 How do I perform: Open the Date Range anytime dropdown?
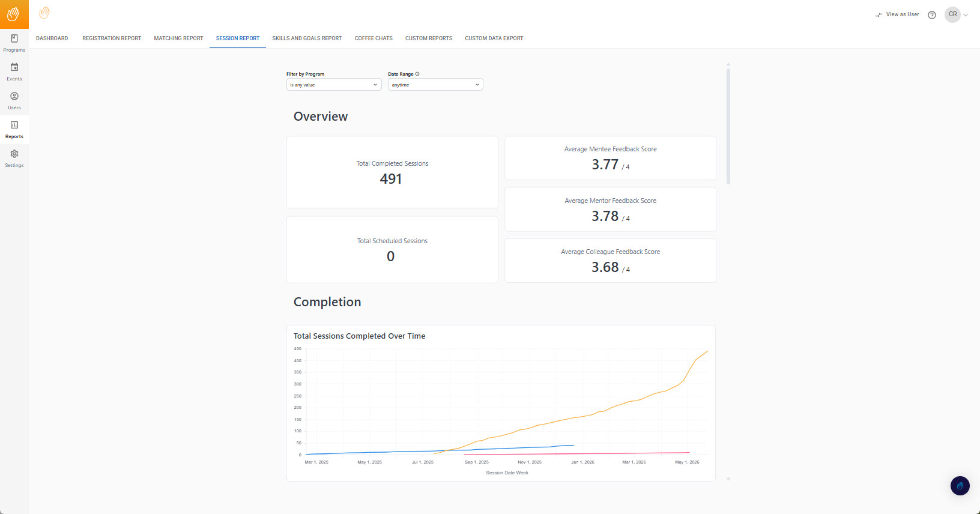[435, 85]
